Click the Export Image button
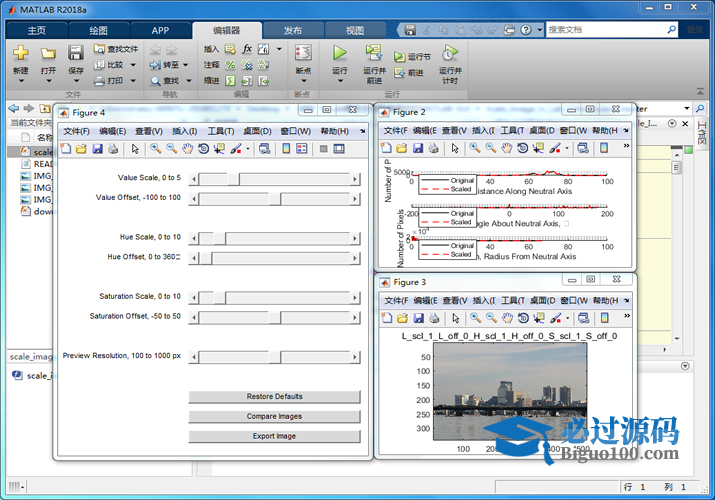 [x=274, y=436]
